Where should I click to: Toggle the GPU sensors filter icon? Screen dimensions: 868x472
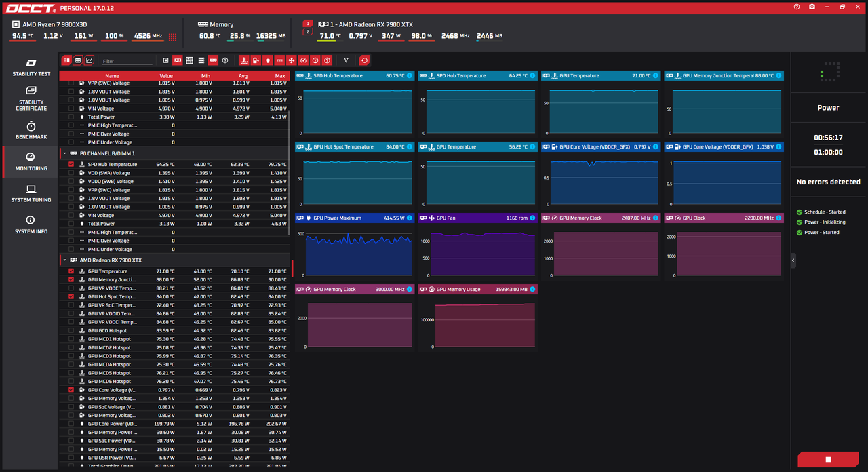point(178,60)
